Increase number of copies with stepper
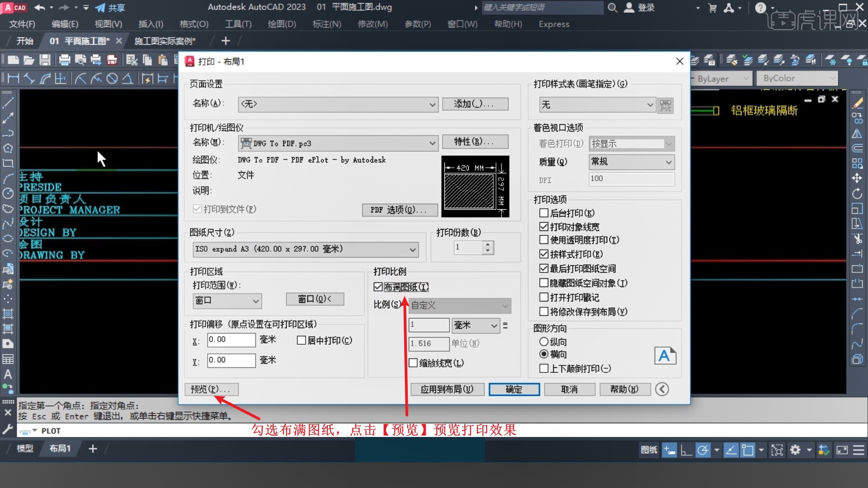The image size is (868, 488). point(487,244)
